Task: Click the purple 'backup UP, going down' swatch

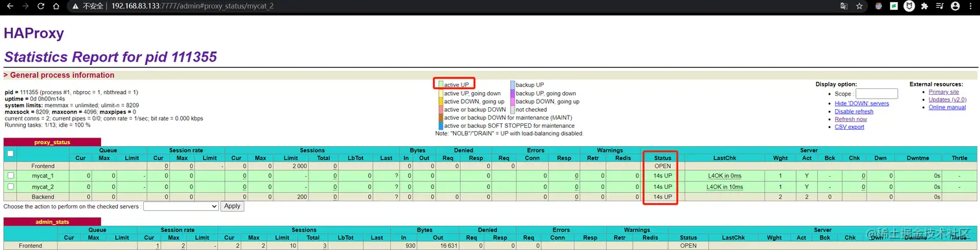Action: point(512,93)
